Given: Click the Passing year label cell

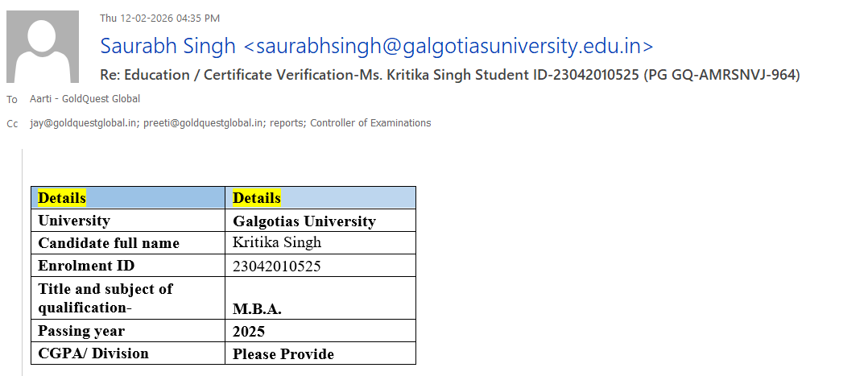Looking at the screenshot, I should pos(128,331).
